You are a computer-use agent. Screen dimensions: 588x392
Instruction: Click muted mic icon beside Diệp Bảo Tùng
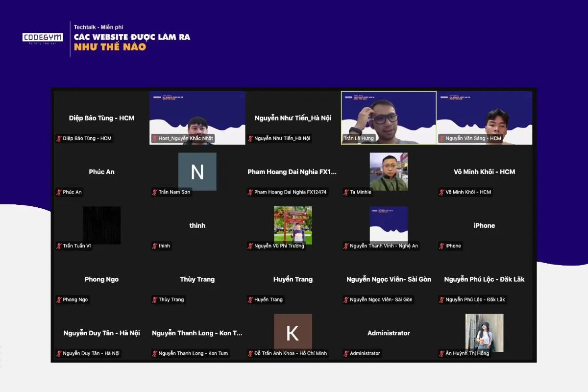(59, 139)
